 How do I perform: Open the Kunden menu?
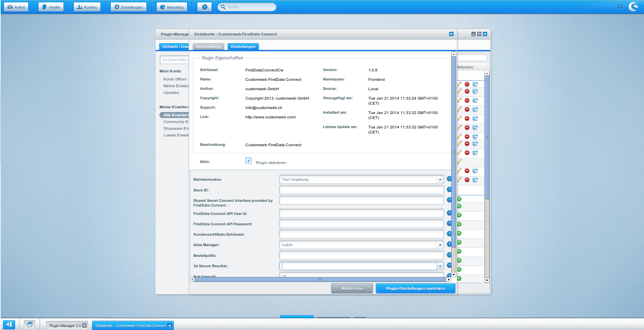87,7
